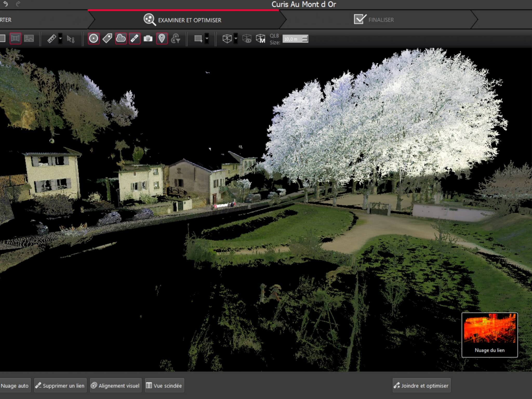Click the tag label icon
532x399 pixels.
(107, 38)
